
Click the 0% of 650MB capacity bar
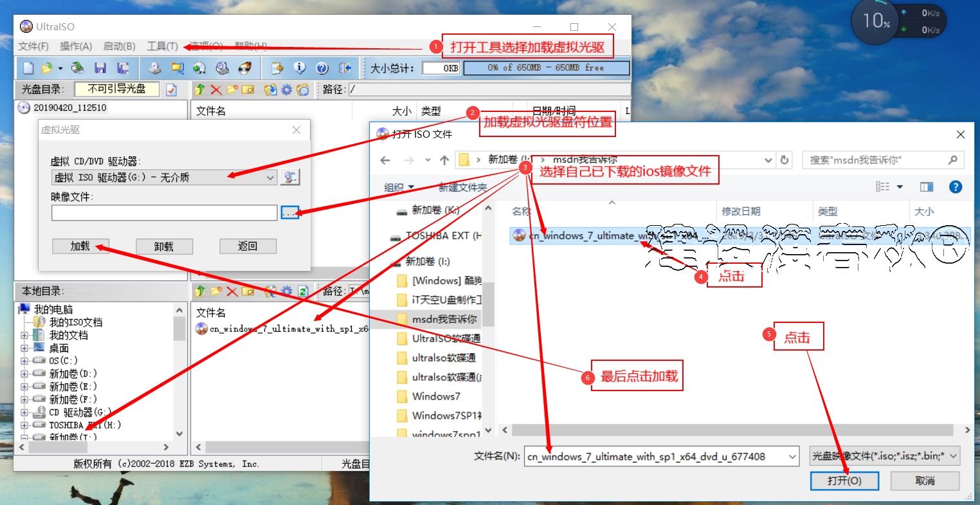click(546, 68)
